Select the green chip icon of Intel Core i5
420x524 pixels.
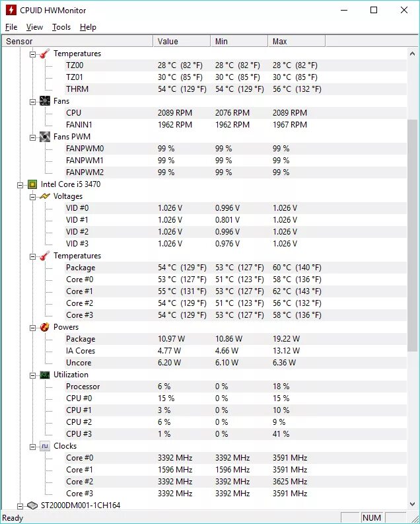(32, 184)
